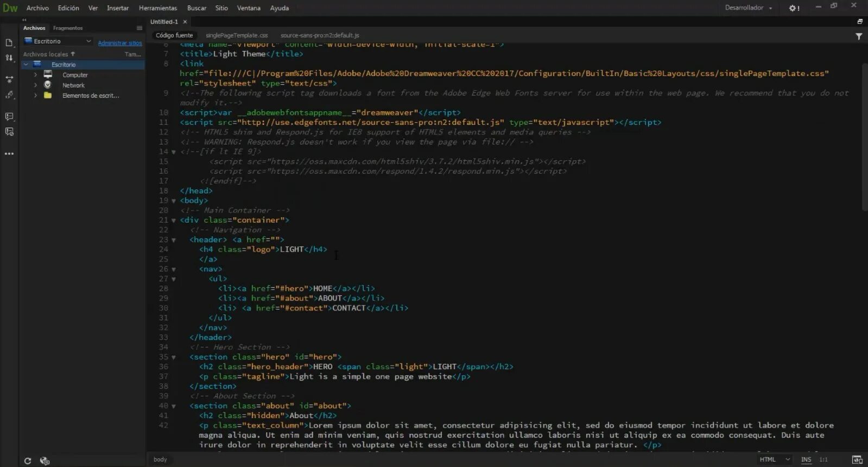Viewport: 868px width, 467px height.
Task: Select the expand-all code tool icon
Action: click(9, 79)
